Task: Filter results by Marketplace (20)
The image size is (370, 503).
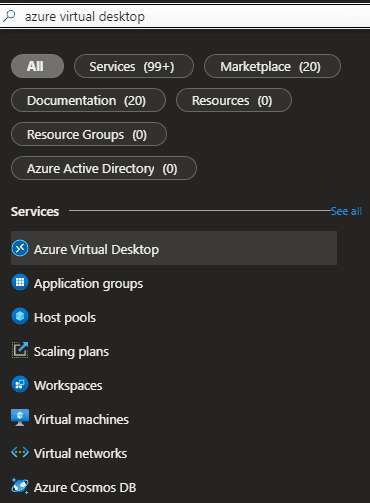Action: pos(272,66)
